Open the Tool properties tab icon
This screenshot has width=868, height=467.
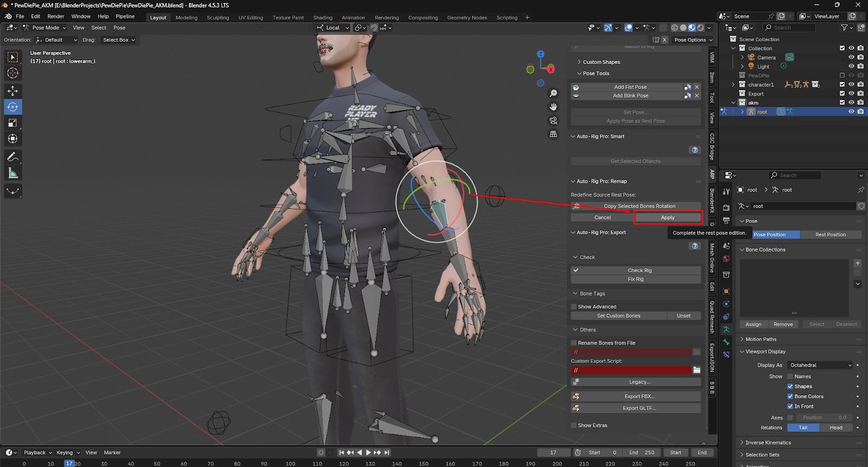(726, 191)
